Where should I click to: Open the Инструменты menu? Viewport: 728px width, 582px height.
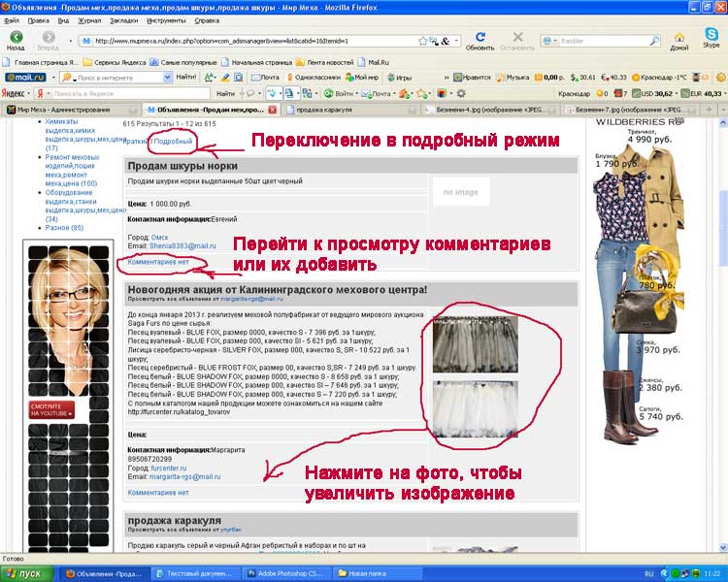(x=166, y=21)
